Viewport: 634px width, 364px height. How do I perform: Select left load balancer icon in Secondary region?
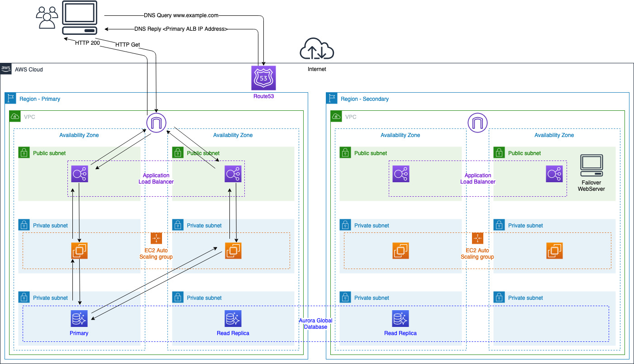[x=400, y=174]
